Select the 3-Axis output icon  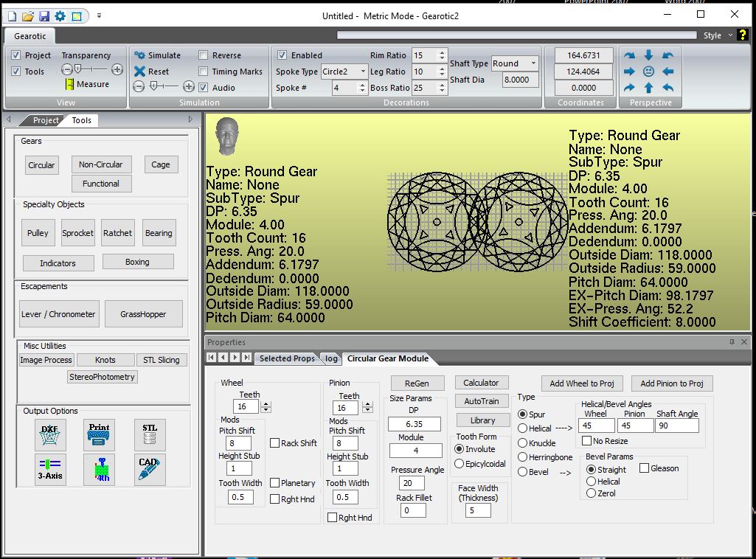click(50, 469)
